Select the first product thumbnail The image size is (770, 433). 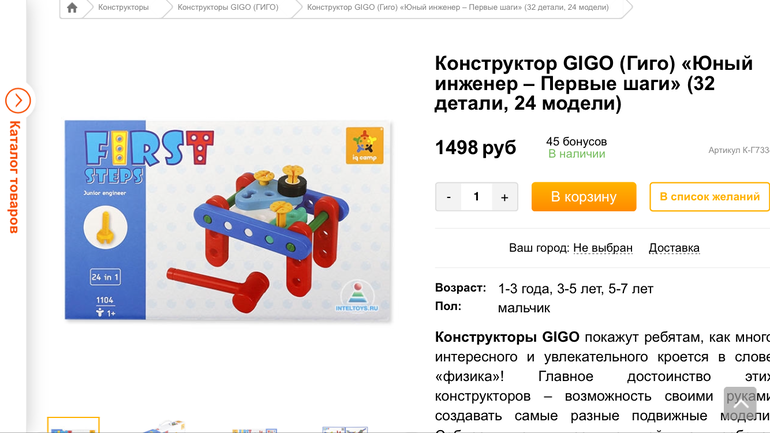tap(74, 425)
